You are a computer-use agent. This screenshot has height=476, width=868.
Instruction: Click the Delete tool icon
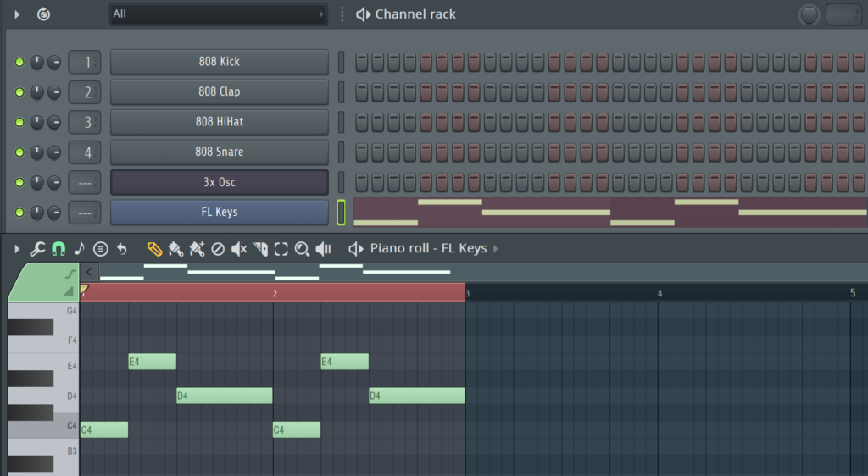(x=218, y=249)
